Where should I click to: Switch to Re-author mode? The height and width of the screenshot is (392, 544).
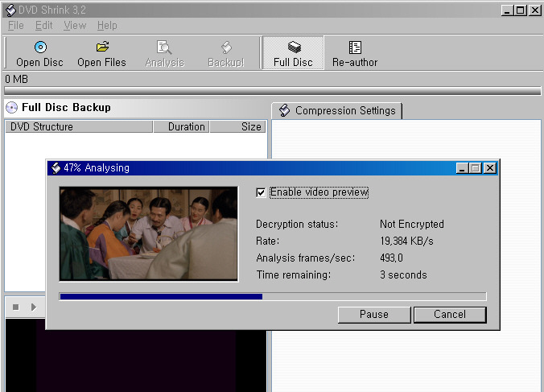pyautogui.click(x=355, y=53)
